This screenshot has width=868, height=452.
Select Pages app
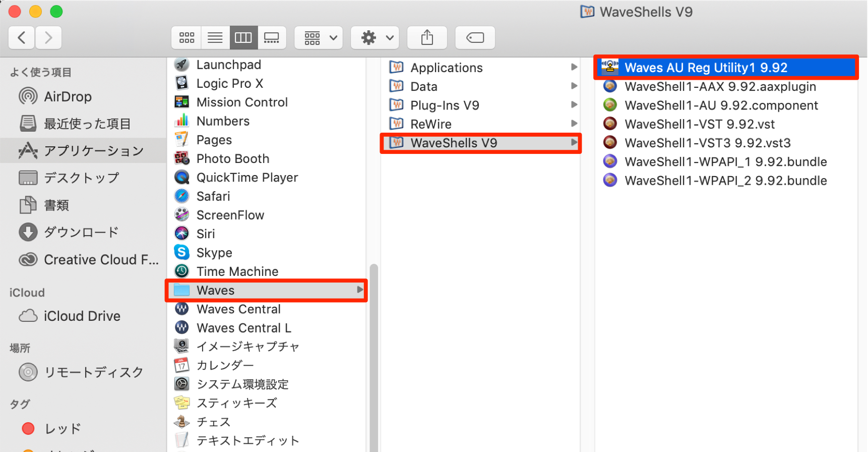pyautogui.click(x=267, y=140)
